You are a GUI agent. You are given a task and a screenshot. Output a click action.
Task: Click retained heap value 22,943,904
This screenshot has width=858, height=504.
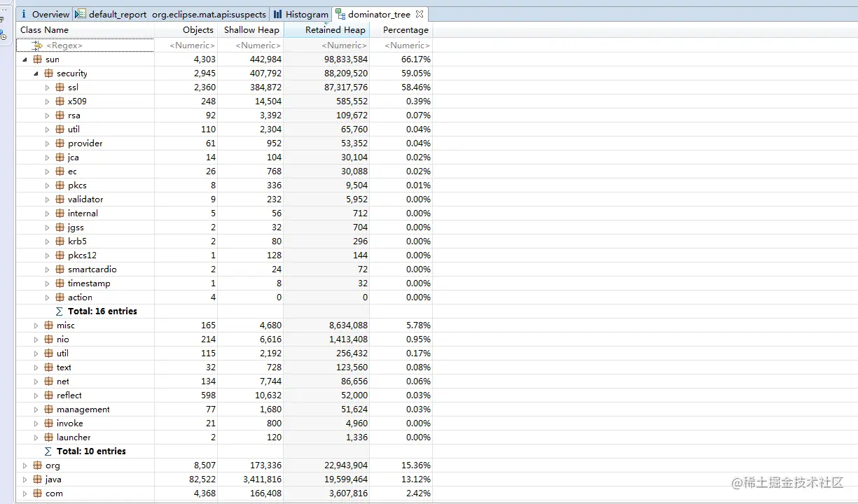(x=345, y=465)
